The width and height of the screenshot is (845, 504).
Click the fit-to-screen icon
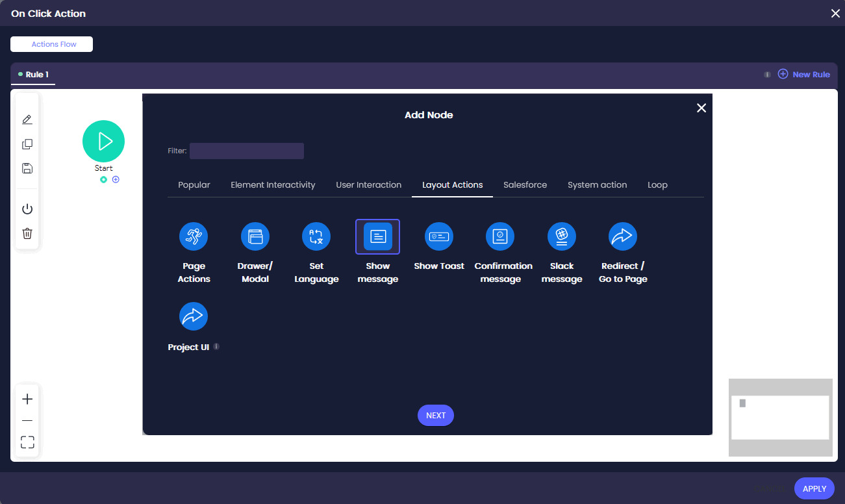27,442
